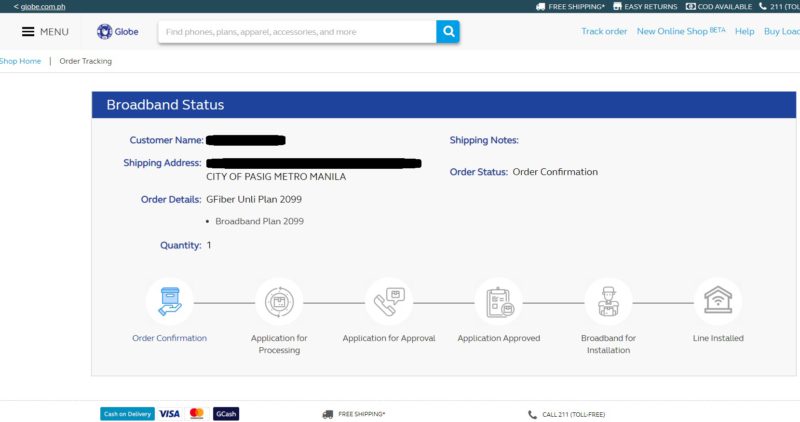Focus the product search input field
Screen dimensions: 800x422
point(297,32)
